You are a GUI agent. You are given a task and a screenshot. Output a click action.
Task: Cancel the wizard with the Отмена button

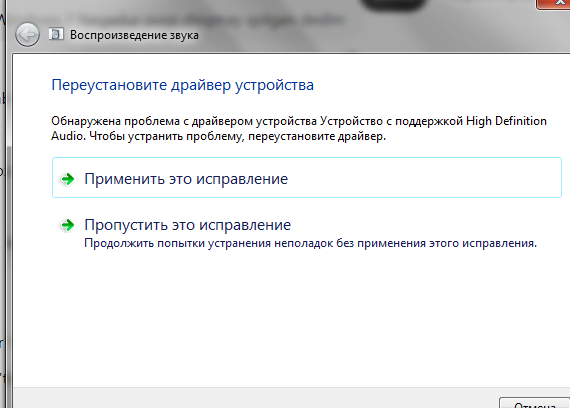[x=534, y=403]
